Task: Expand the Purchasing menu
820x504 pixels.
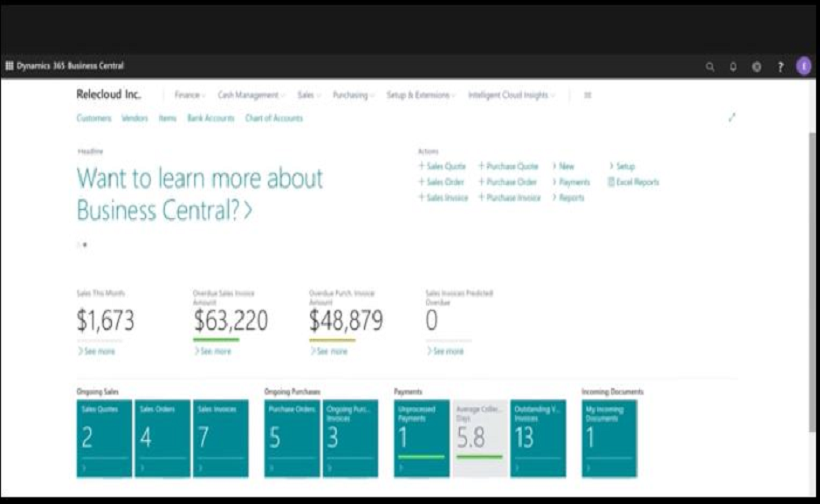Action: pos(353,95)
